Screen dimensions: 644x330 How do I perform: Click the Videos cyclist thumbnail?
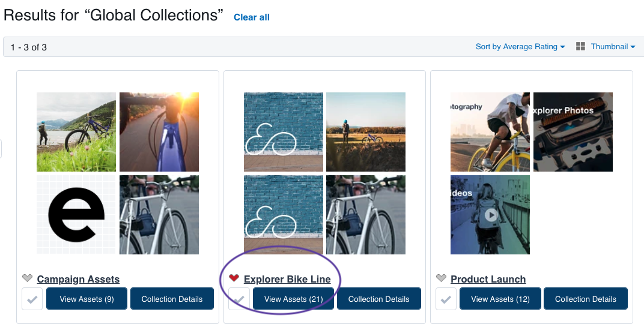[490, 215]
